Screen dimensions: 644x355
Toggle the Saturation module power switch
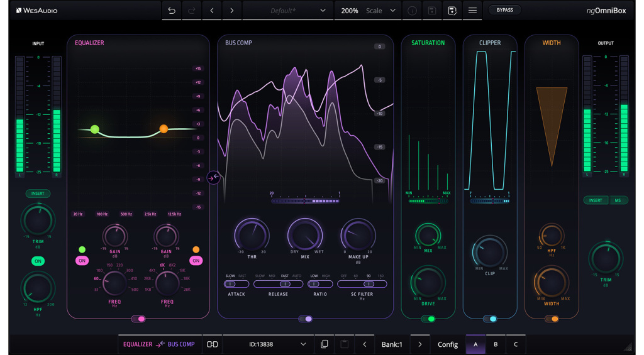coord(428,319)
